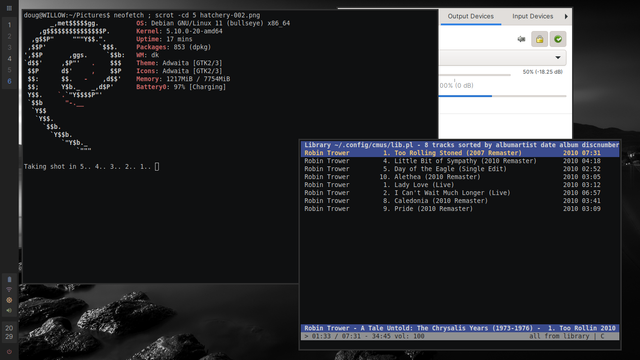Select the highlighted workspace 6
Viewport: 640px width, 360px height.
pos(9,81)
